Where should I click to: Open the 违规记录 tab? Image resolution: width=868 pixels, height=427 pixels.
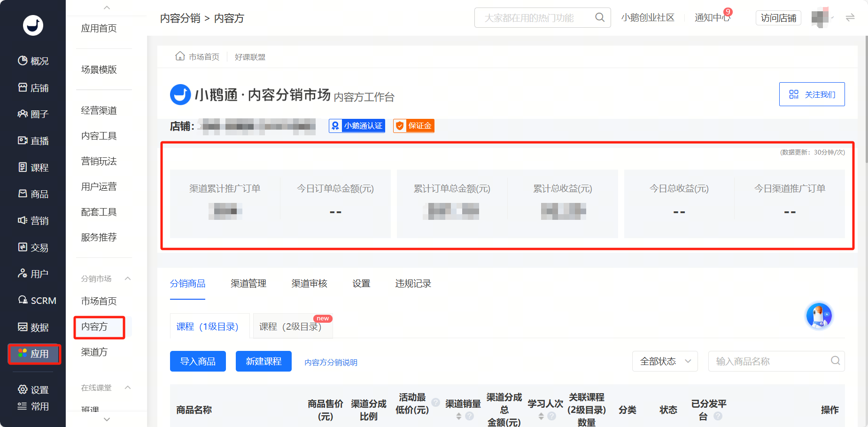click(x=413, y=284)
